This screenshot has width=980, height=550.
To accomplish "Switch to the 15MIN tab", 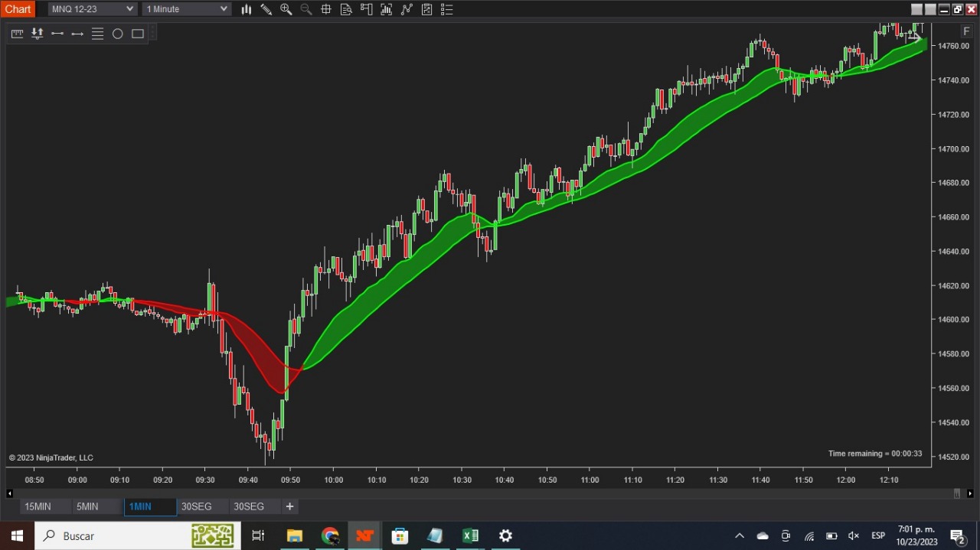I will [x=38, y=506].
